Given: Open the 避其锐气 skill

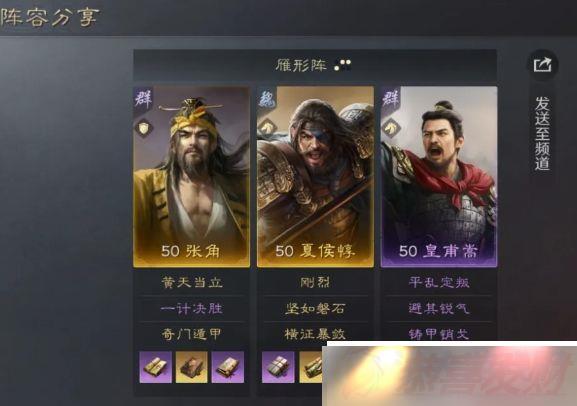Looking at the screenshot, I should click(x=439, y=308).
